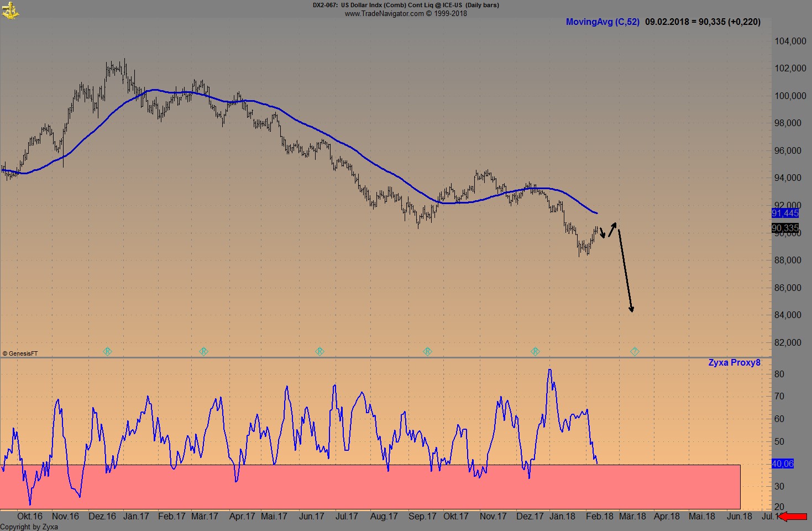Screen dimensions: 812x531
Task: Expand the 40.06 indicator value flag
Action: click(782, 464)
